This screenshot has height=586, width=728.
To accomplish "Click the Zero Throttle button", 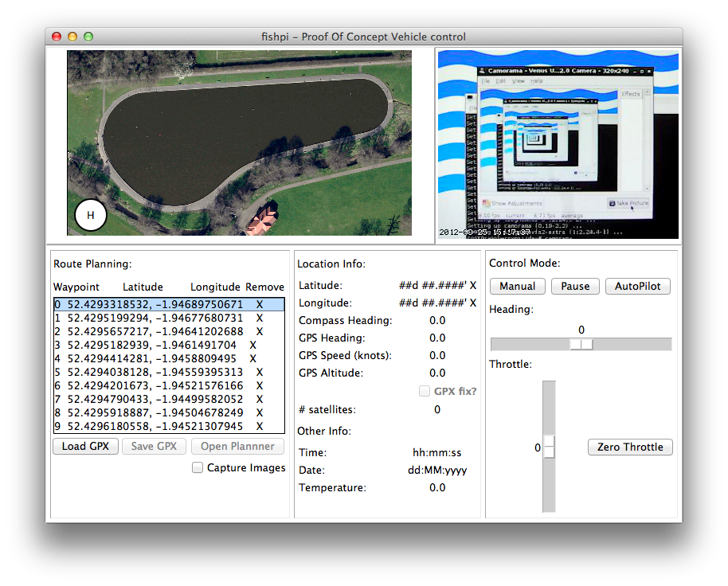I will pyautogui.click(x=630, y=447).
